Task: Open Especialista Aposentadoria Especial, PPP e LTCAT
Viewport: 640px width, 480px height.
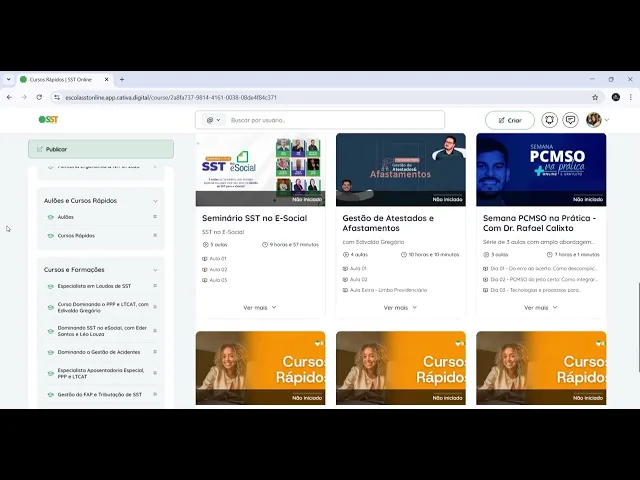Action: (101, 373)
